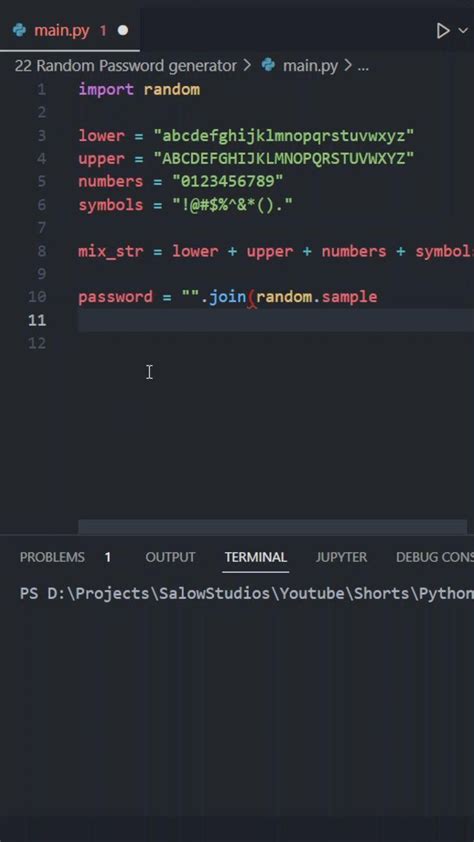Click the symbols string value
The image size is (474, 842).
(x=232, y=205)
